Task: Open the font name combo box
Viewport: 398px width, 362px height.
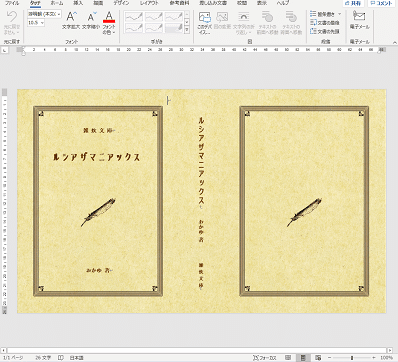Action: coord(44,14)
